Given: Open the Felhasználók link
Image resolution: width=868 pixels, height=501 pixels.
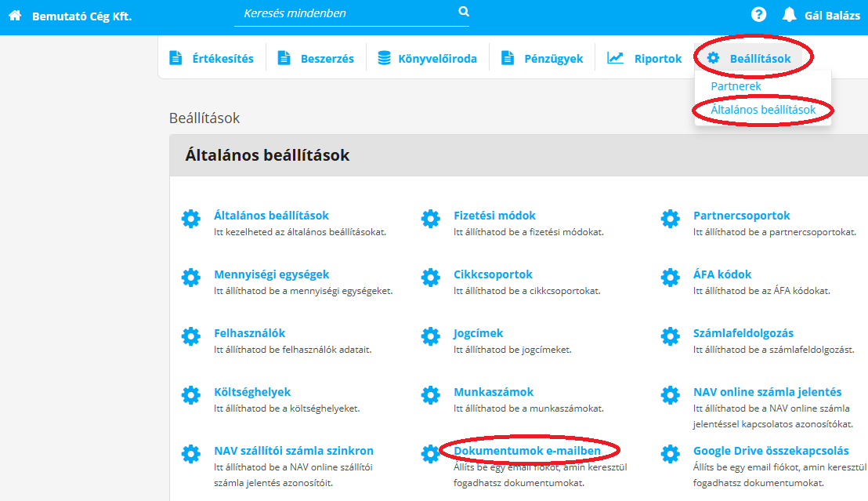Looking at the screenshot, I should point(250,333).
